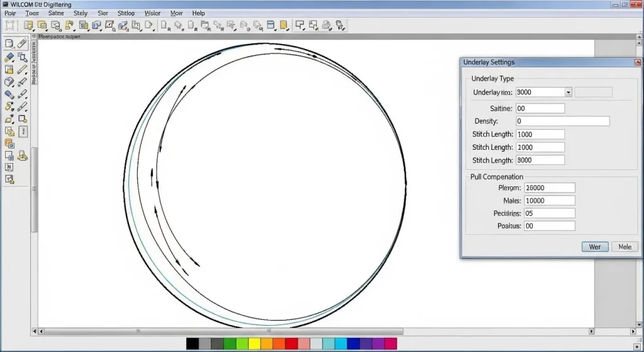Open the Satne menu
Viewport: 644px width, 352px height.
coord(56,13)
